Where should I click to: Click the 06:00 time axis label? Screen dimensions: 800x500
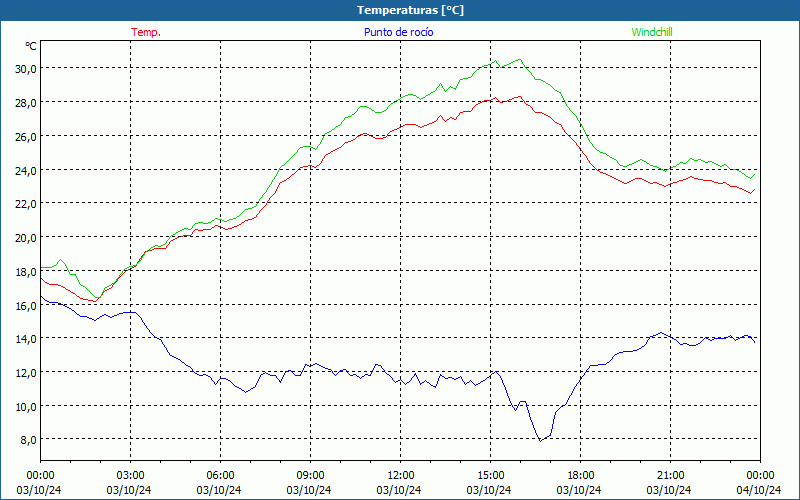220,476
